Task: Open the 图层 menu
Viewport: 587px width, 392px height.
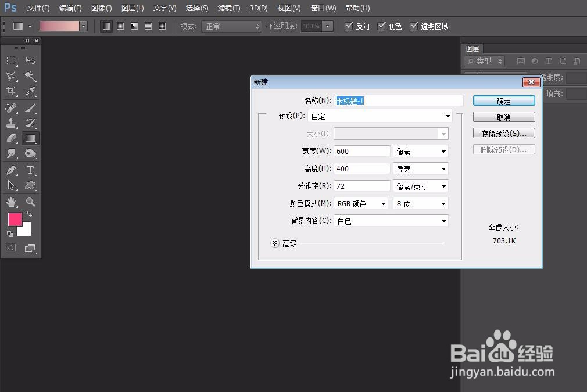Action: click(x=133, y=8)
